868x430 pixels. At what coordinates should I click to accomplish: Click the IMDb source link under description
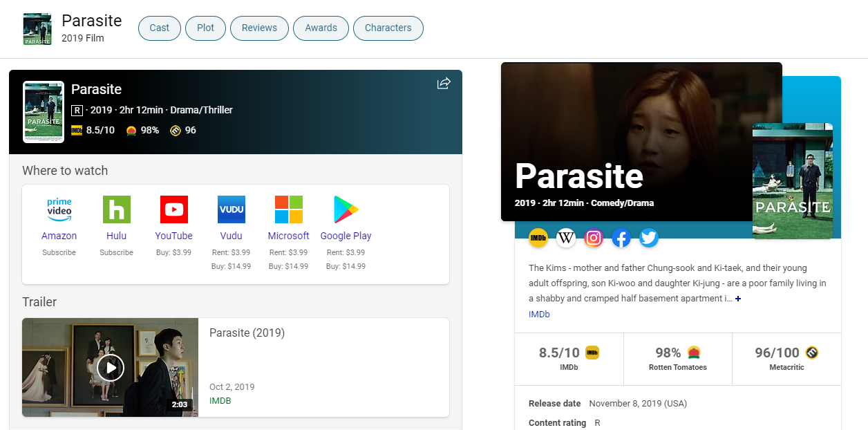539,315
